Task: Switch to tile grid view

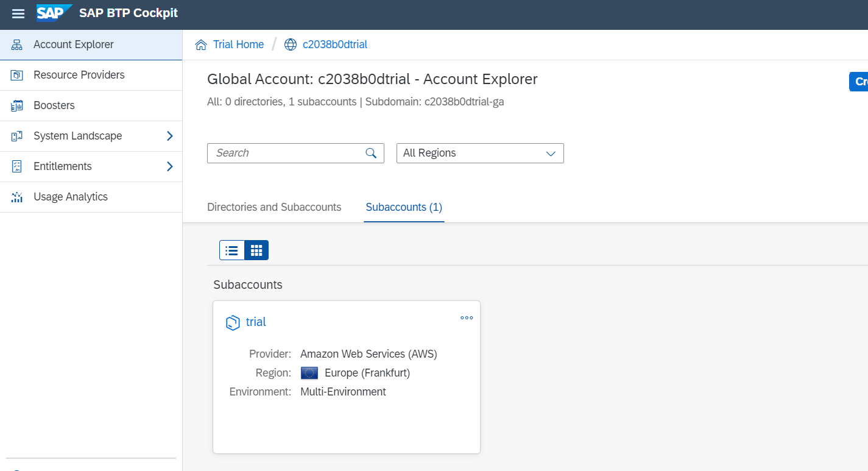Action: 256,250
